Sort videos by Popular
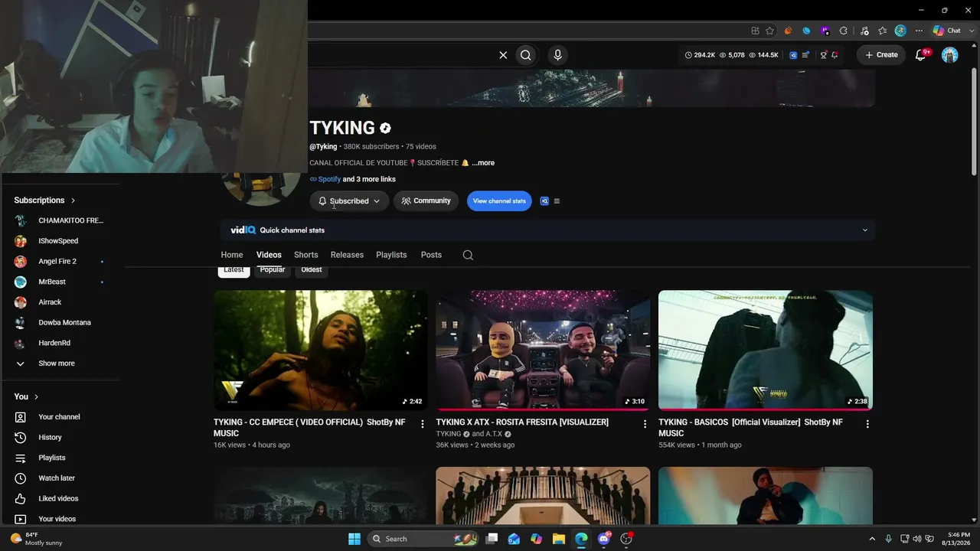Image resolution: width=980 pixels, height=551 pixels. (x=273, y=270)
